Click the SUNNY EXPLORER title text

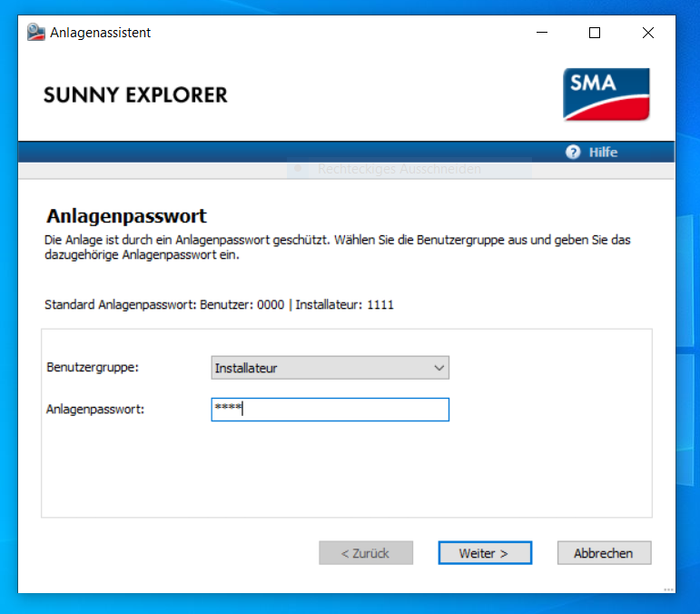(x=135, y=95)
